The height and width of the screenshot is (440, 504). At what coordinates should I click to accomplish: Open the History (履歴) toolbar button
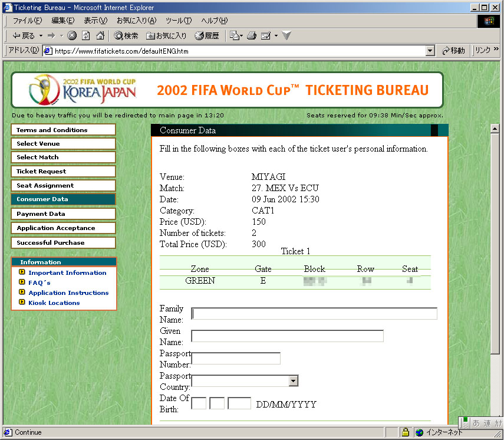[207, 36]
